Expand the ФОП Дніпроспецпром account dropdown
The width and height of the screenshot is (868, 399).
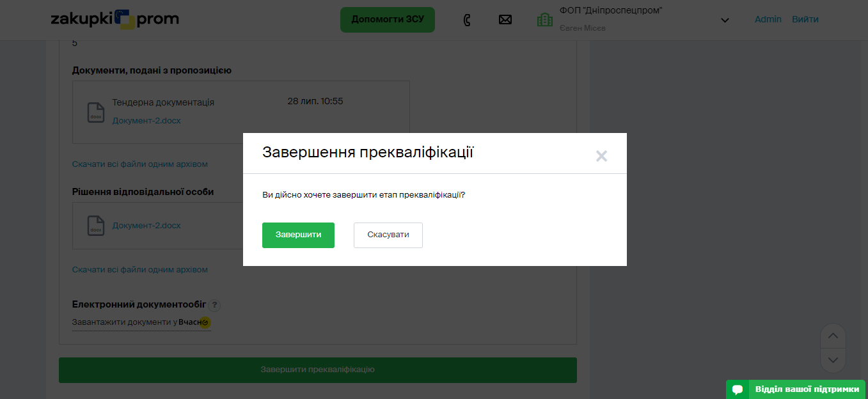(x=725, y=20)
